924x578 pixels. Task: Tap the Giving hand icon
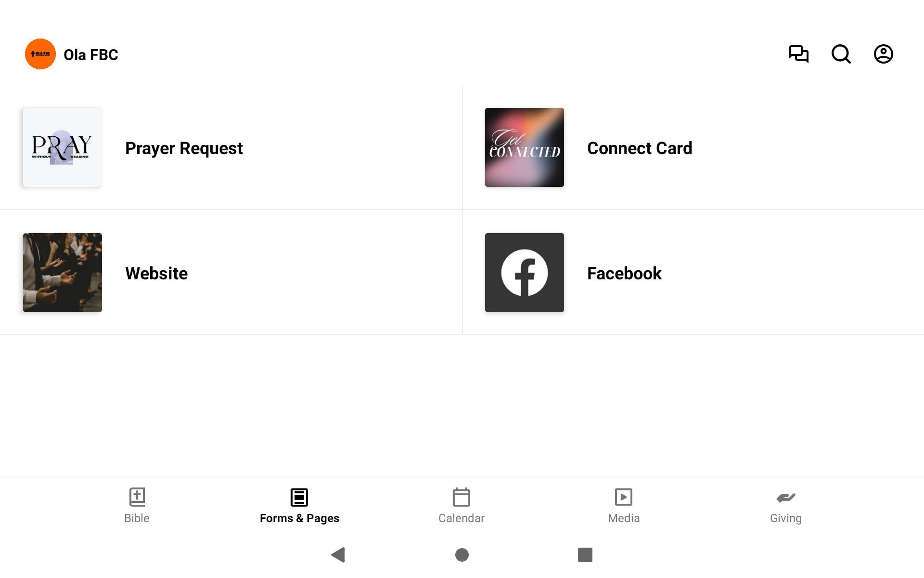coord(785,497)
